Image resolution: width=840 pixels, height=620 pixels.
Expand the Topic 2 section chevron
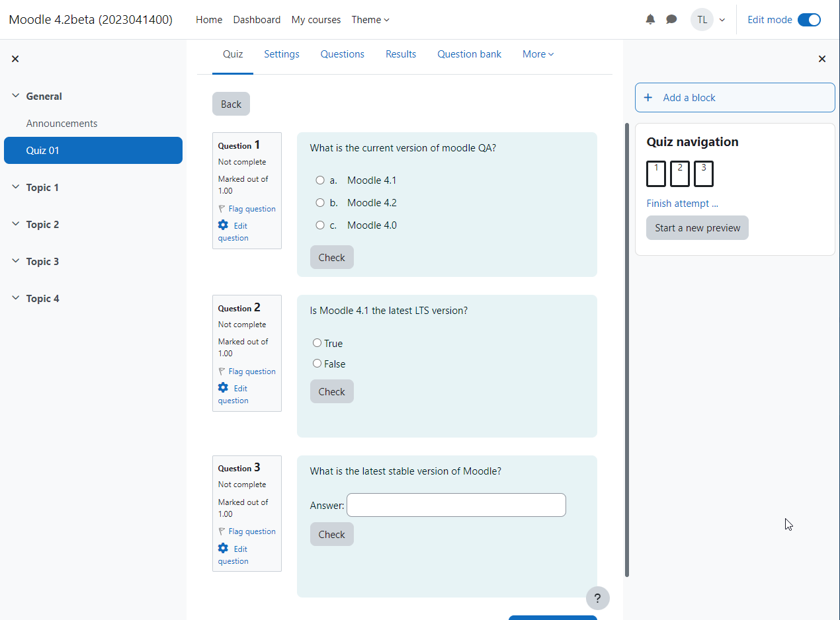16,225
